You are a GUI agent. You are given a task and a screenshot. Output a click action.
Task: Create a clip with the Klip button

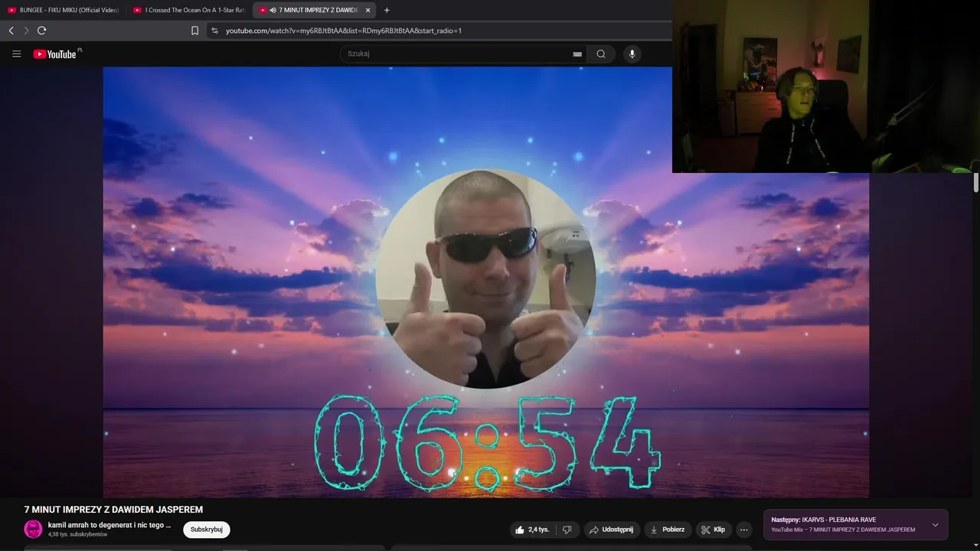(713, 530)
